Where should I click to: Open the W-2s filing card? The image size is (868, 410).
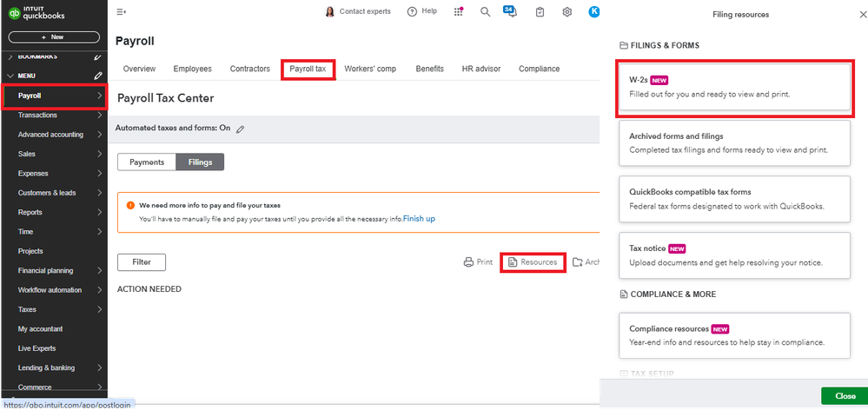[x=734, y=87]
